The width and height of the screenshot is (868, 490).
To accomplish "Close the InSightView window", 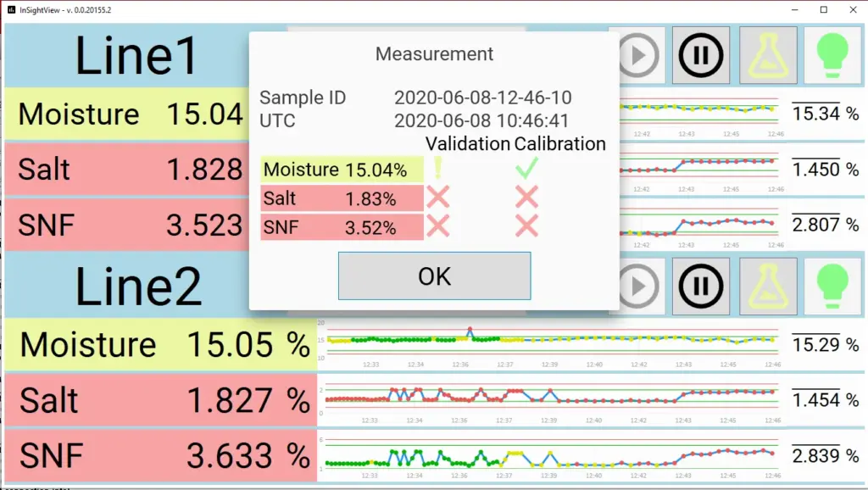I will coord(853,9).
